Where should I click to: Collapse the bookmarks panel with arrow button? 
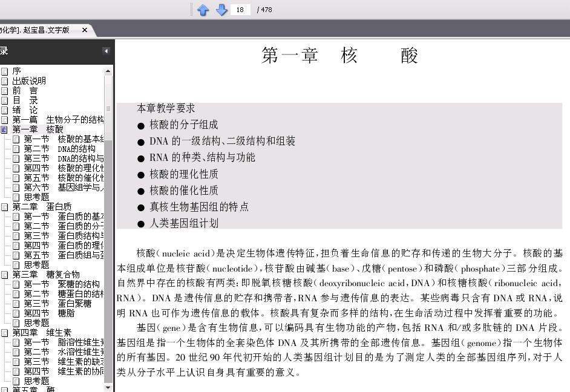pyautogui.click(x=106, y=51)
